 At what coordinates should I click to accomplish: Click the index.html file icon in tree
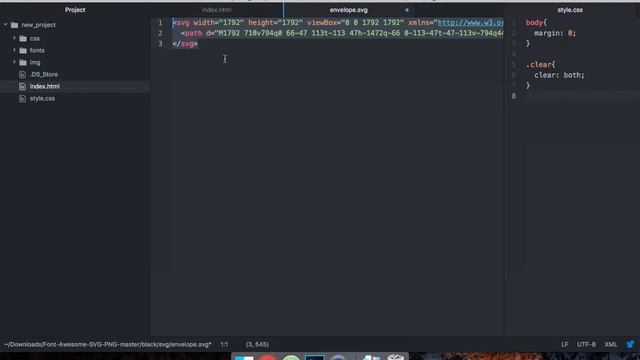click(x=22, y=87)
